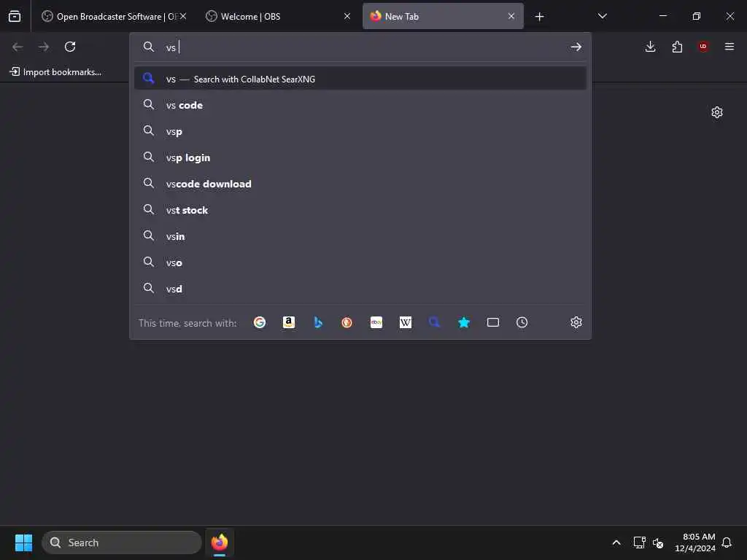747x560 pixels.
Task: Close the Welcome | OBS tab
Action: (347, 16)
